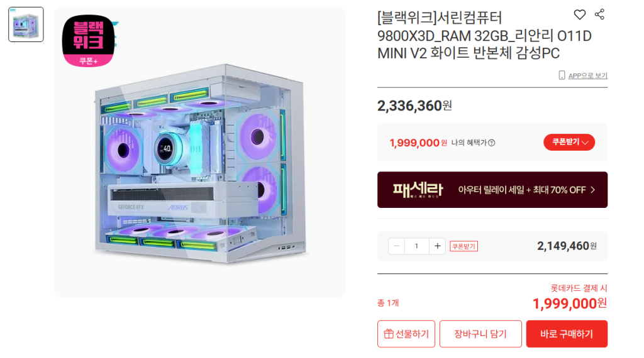The height and width of the screenshot is (358, 644).
Task: Open the 아우터 릴레이 세일 banner
Action: (492, 190)
